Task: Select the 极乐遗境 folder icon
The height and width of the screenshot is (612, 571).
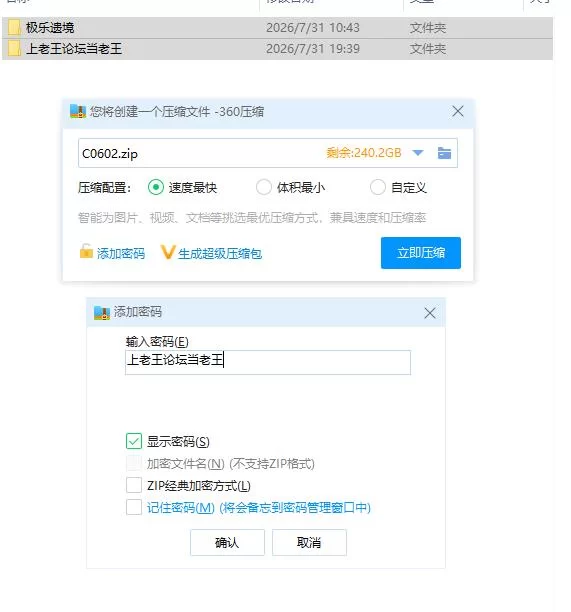Action: [x=14, y=28]
